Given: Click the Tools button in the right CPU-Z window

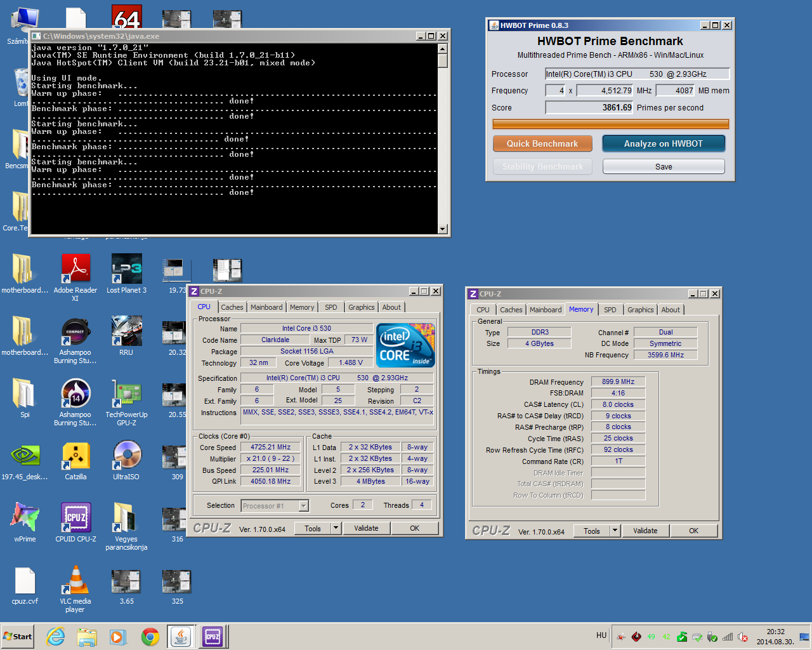Looking at the screenshot, I should click(592, 531).
